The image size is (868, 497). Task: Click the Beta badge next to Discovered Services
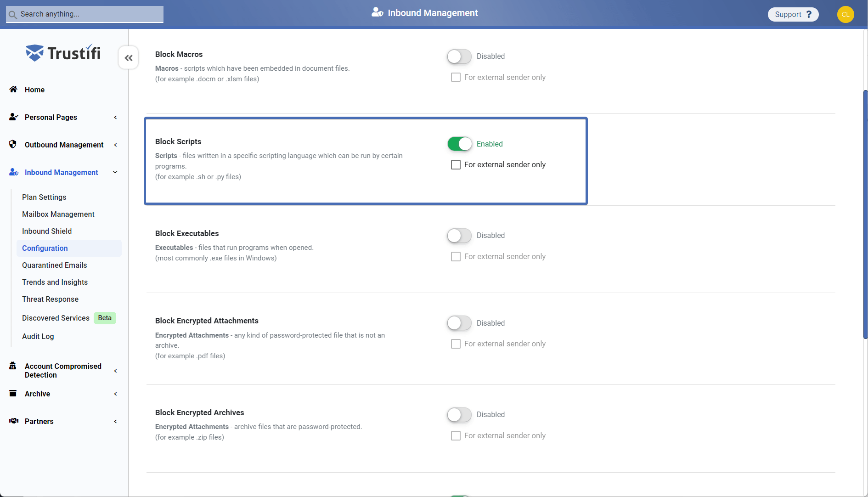point(105,318)
